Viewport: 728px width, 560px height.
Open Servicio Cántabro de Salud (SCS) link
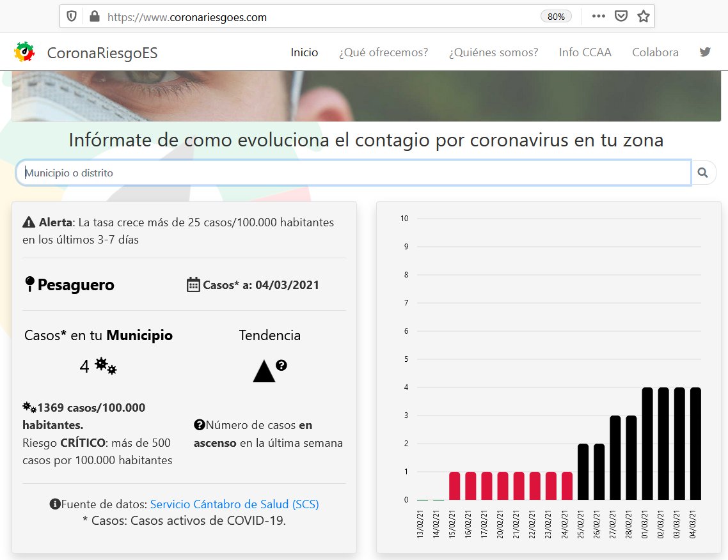coord(235,504)
